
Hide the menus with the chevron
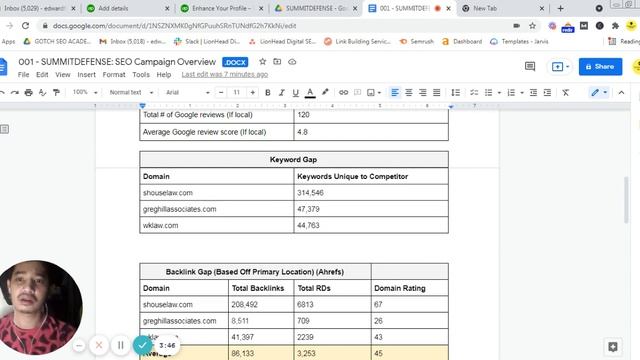click(x=621, y=93)
